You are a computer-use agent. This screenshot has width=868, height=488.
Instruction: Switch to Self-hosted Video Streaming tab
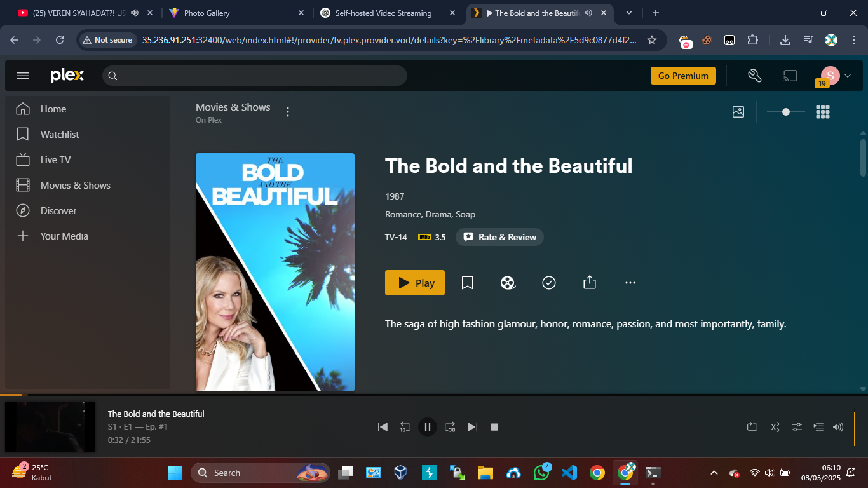pos(388,13)
